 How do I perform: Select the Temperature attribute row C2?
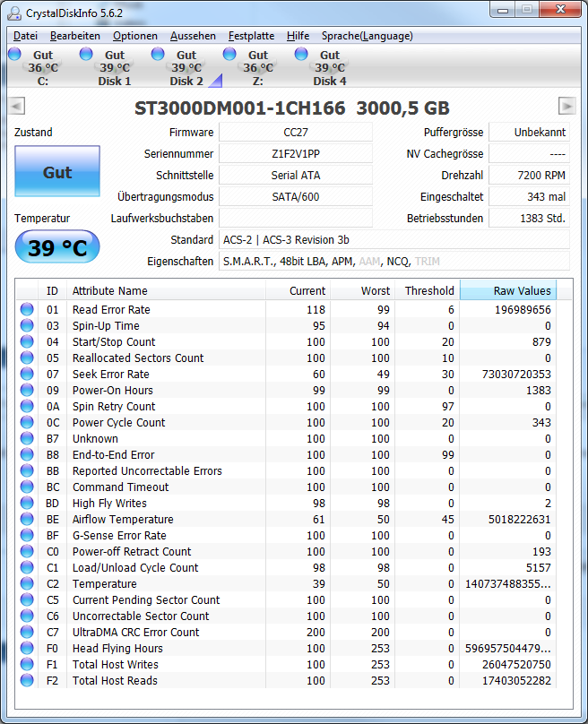point(286,583)
